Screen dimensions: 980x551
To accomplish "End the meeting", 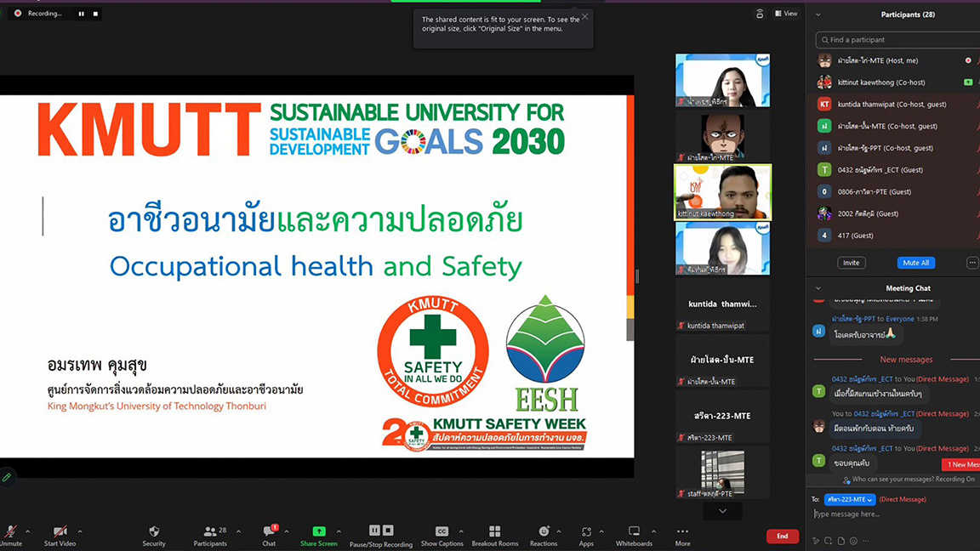I will 783,536.
